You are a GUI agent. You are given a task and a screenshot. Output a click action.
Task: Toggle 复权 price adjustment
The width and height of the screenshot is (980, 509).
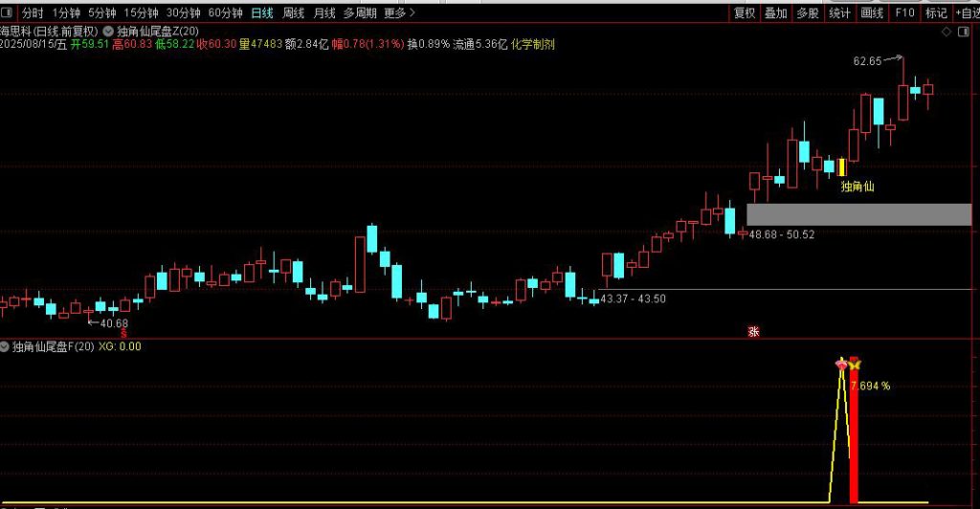tap(745, 13)
